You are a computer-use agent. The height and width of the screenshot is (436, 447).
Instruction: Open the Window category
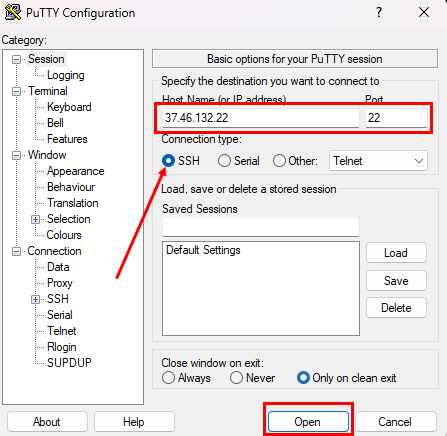(47, 155)
